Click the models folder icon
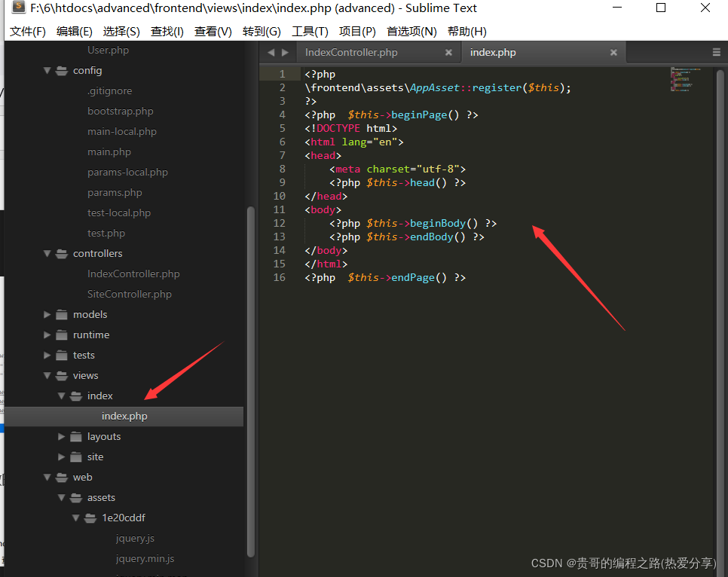The width and height of the screenshot is (728, 577). click(61, 315)
